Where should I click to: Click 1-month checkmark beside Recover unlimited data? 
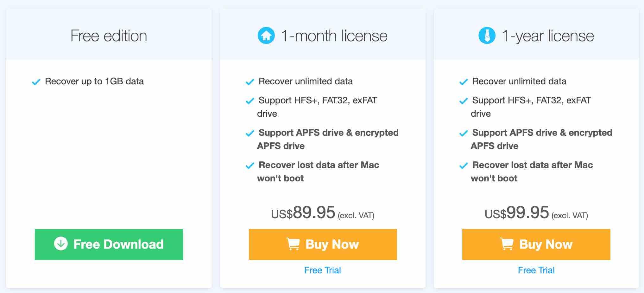[250, 82]
